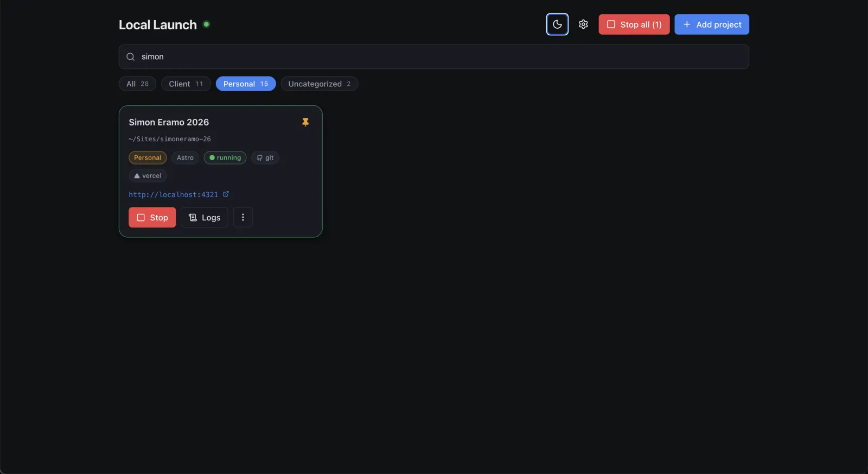Image resolution: width=868 pixels, height=474 pixels.
Task: Click the vercel badge on the card
Action: pyautogui.click(x=148, y=176)
